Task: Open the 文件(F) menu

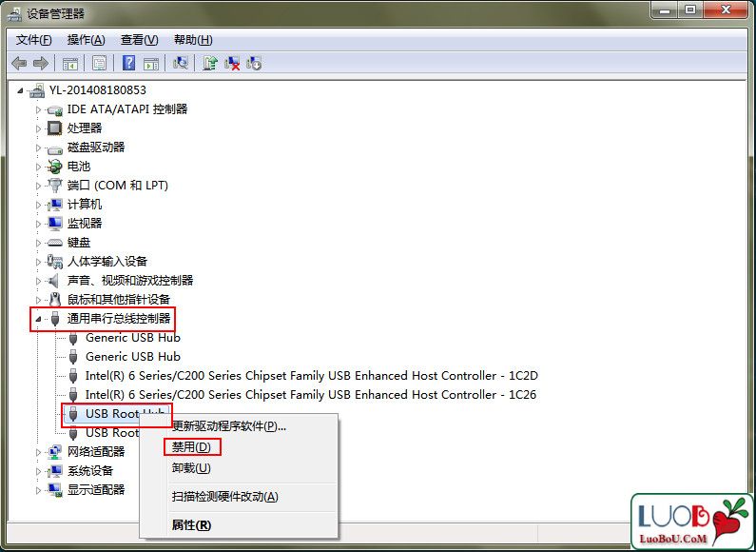Action: coord(34,39)
